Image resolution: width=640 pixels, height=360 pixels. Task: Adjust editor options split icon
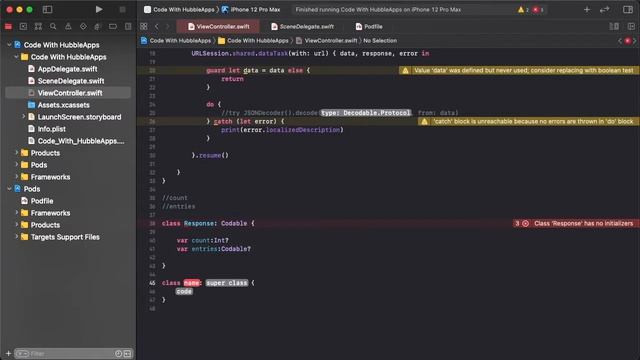[614, 27]
